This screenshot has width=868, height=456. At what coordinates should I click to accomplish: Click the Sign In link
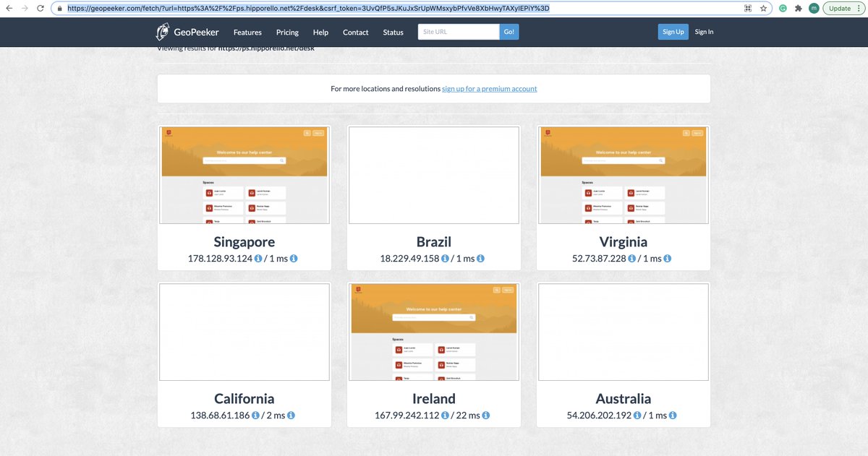click(x=704, y=32)
